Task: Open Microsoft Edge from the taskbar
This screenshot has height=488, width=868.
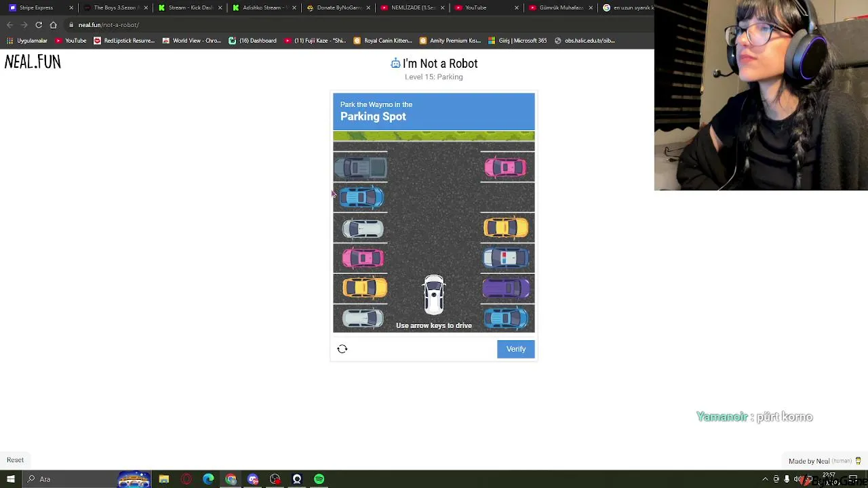Action: (208, 479)
